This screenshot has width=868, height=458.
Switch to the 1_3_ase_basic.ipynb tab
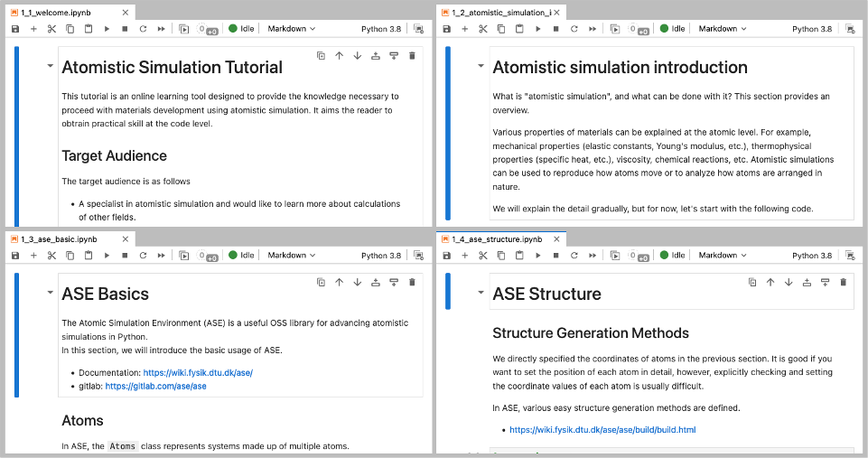(58, 239)
